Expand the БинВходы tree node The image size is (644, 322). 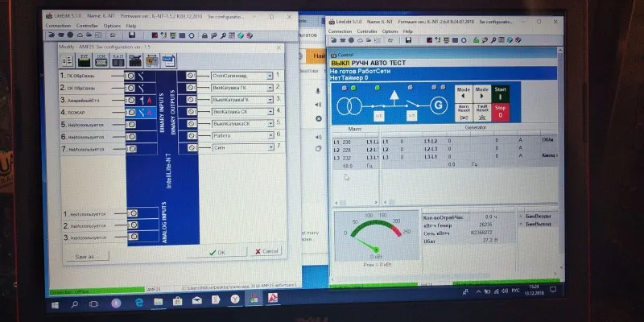coord(520,216)
